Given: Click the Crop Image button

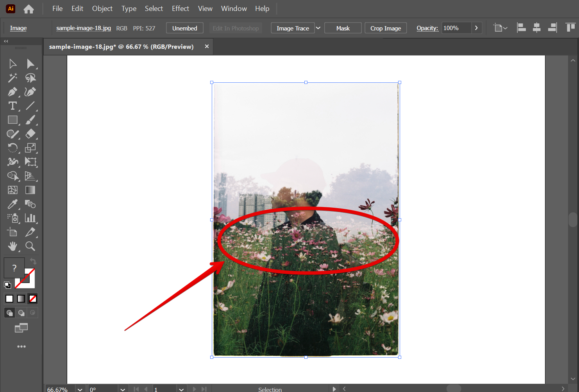Looking at the screenshot, I should tap(385, 28).
